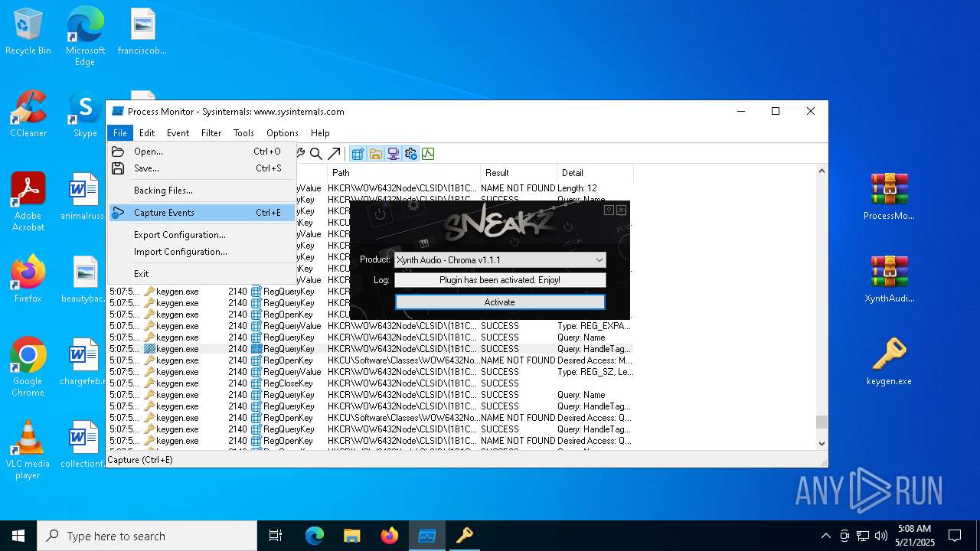Choose Save... from the File menu
This screenshot has height=551, width=980.
click(x=201, y=168)
